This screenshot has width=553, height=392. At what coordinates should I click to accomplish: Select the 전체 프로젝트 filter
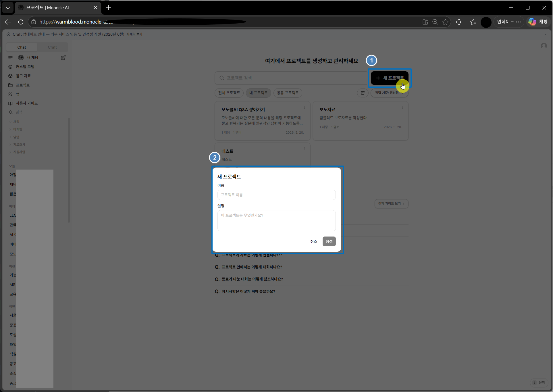pos(229,93)
